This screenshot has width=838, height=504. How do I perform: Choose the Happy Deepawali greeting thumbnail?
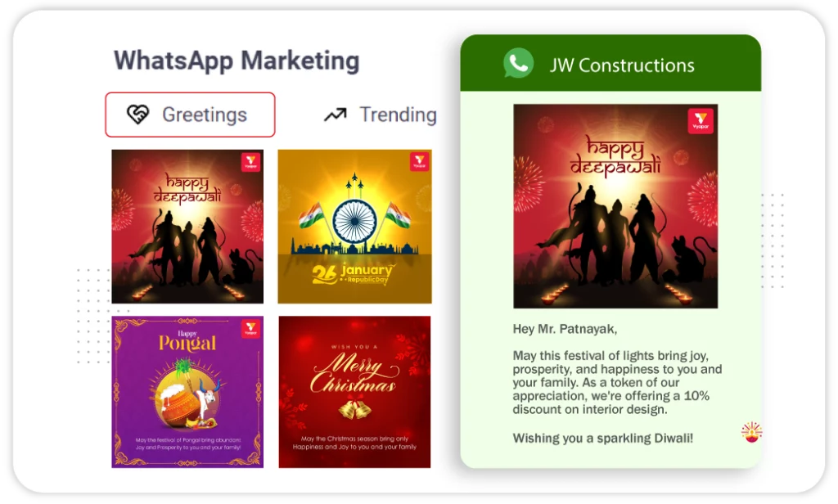click(x=187, y=227)
